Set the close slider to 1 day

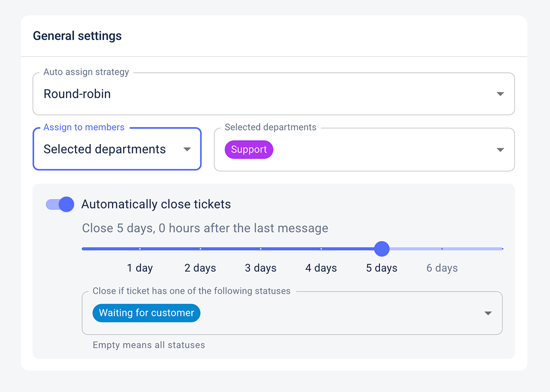tap(140, 249)
